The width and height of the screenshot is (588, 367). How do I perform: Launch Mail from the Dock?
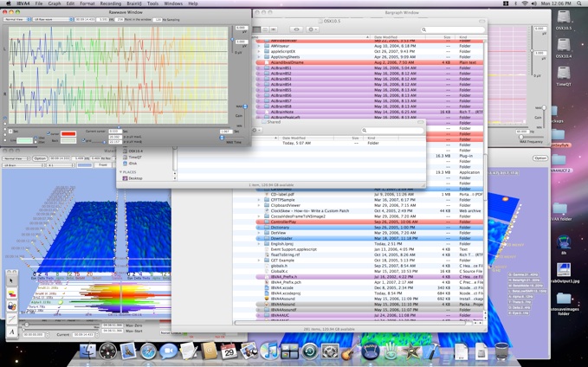click(x=129, y=351)
